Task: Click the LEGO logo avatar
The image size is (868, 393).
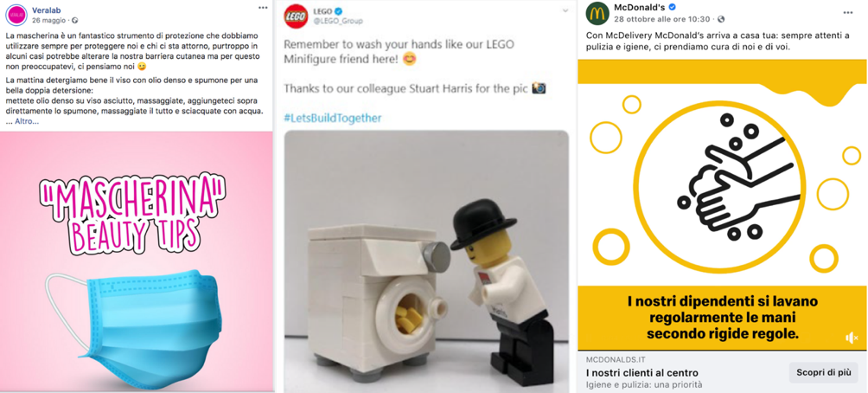Action: (297, 15)
